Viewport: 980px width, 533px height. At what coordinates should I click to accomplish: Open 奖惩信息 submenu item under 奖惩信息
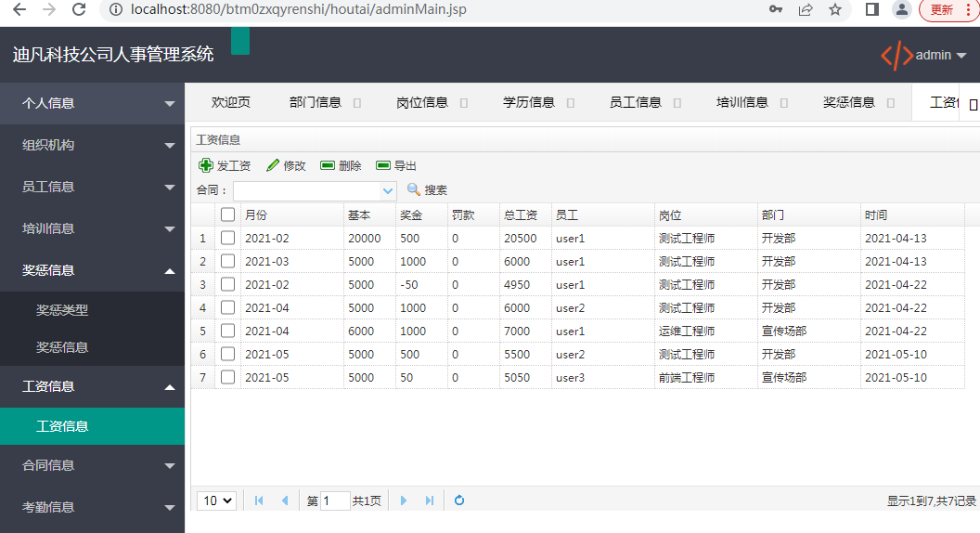93,348
